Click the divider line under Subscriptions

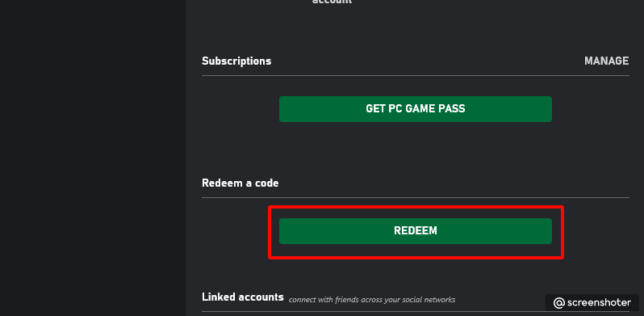click(416, 76)
